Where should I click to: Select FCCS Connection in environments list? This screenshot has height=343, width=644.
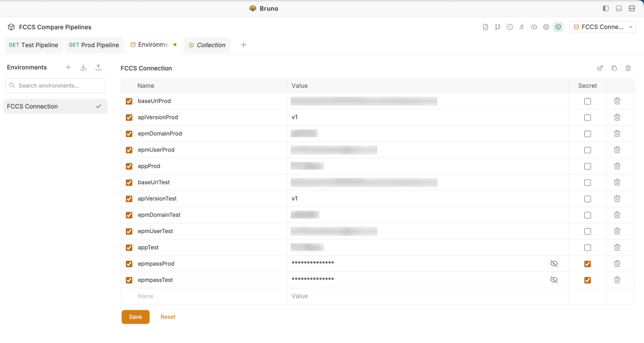(x=55, y=106)
